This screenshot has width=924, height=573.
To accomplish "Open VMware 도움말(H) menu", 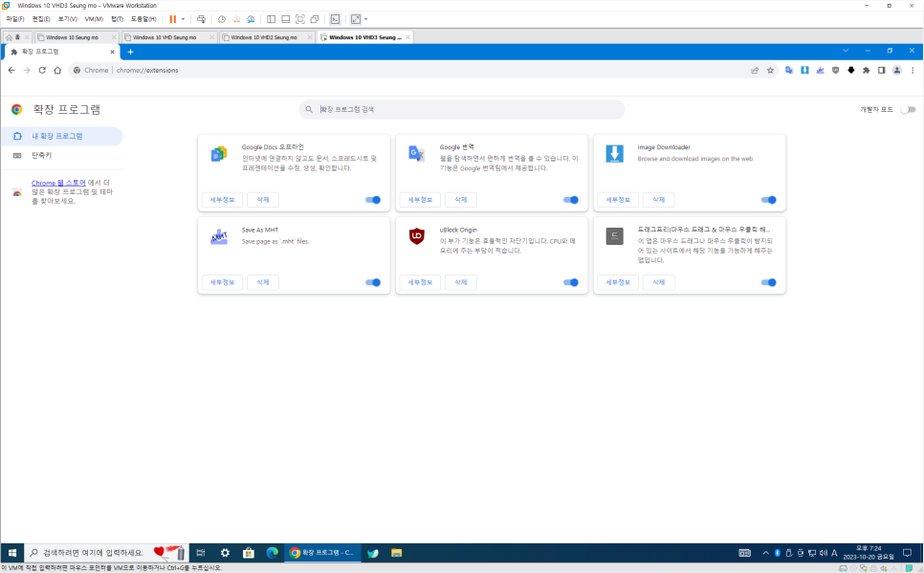I will click(143, 19).
